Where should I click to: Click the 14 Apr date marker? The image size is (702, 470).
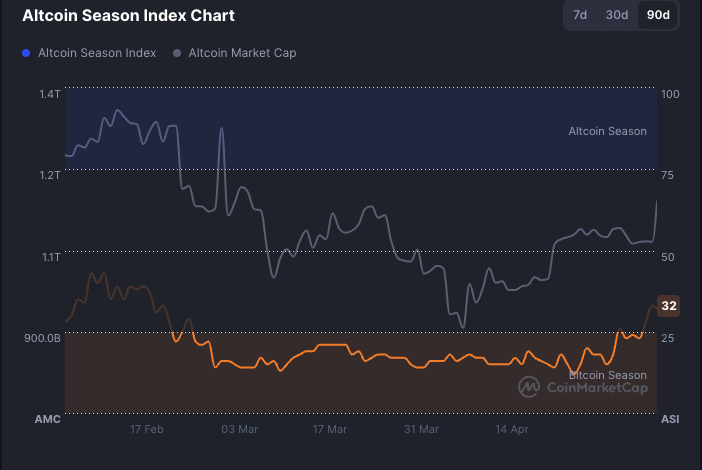pos(512,429)
